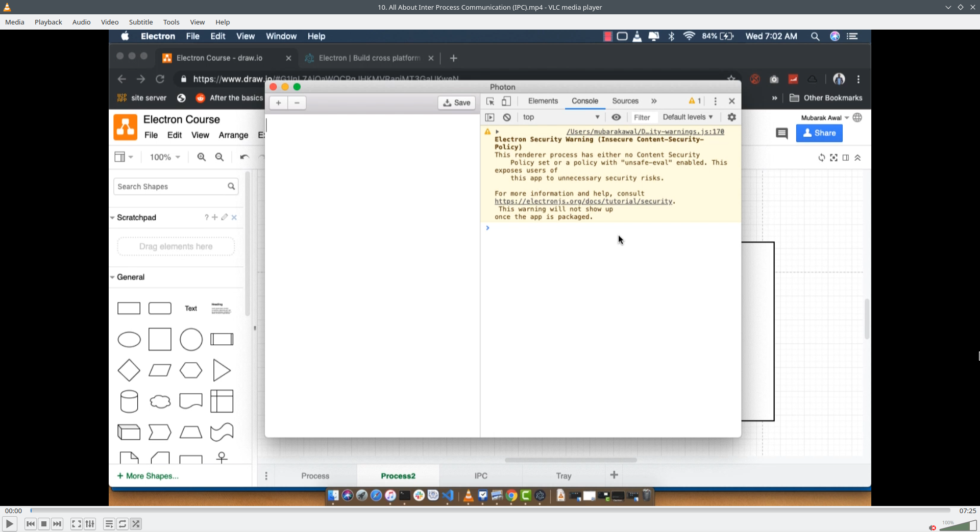Click the VLC volume slider

tap(958, 526)
